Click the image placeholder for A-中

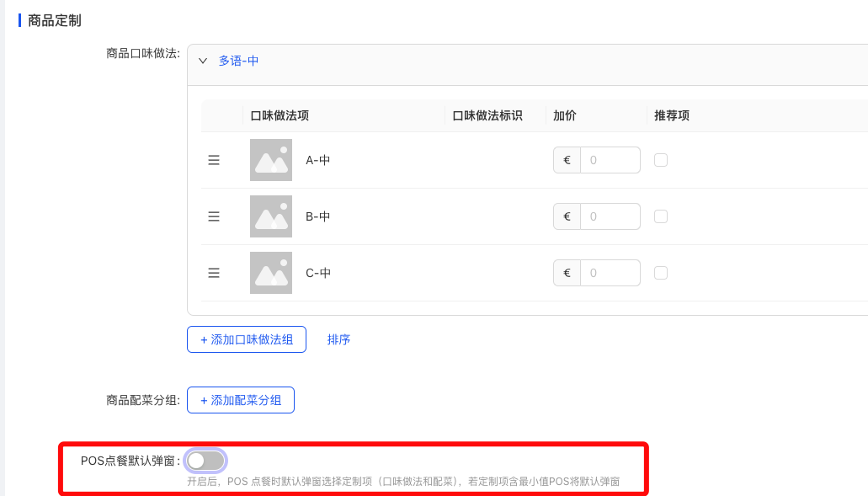(x=271, y=160)
